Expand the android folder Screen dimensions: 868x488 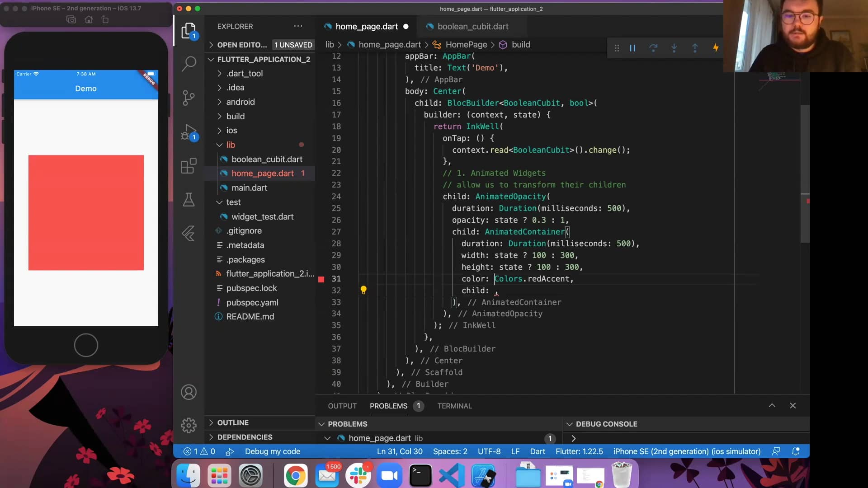pyautogui.click(x=240, y=102)
